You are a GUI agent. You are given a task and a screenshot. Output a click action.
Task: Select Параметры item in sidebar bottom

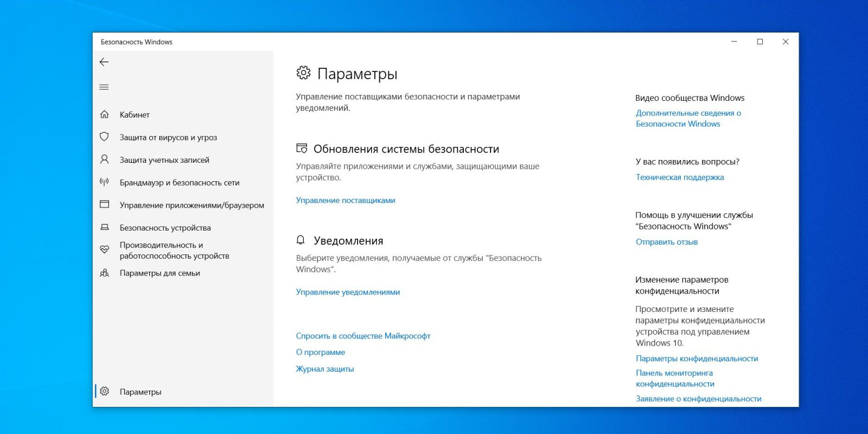(141, 392)
